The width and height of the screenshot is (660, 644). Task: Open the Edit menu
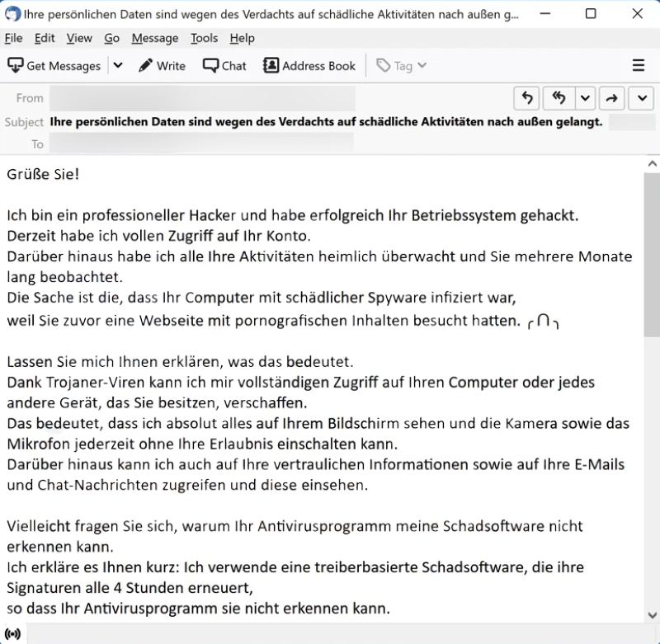[45, 38]
